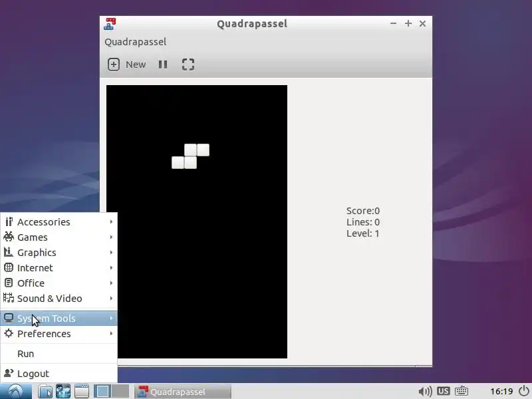Open the Games submenu

pos(59,237)
